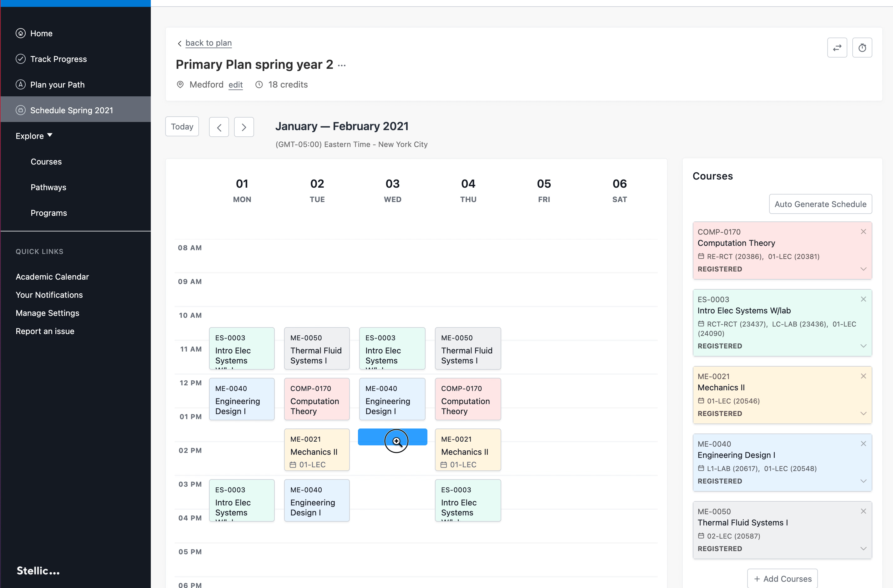893x588 pixels.
Task: Go to previous week with left arrow
Action: point(219,127)
